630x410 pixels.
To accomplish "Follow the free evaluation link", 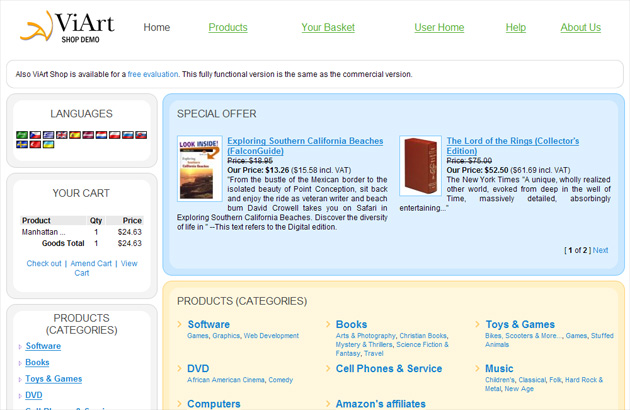I will click(x=153, y=74).
